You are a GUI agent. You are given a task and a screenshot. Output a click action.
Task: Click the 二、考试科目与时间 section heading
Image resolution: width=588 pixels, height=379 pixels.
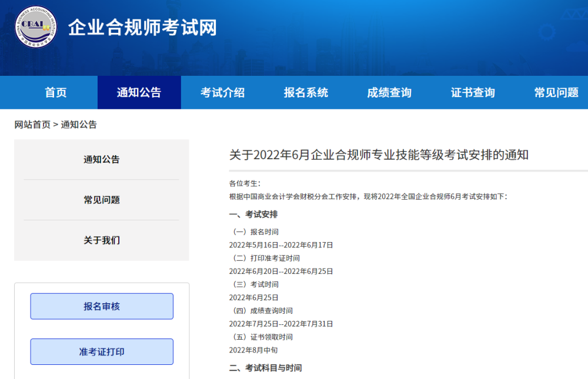coord(266,368)
